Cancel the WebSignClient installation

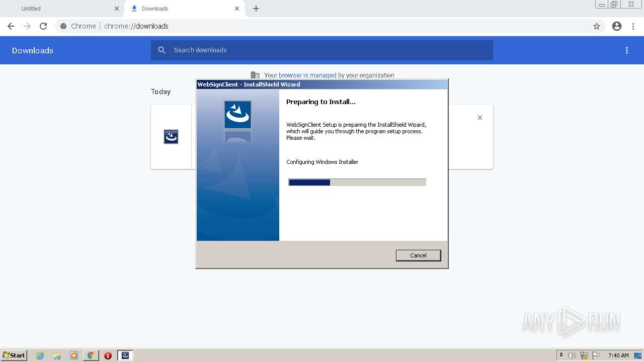pos(418,255)
